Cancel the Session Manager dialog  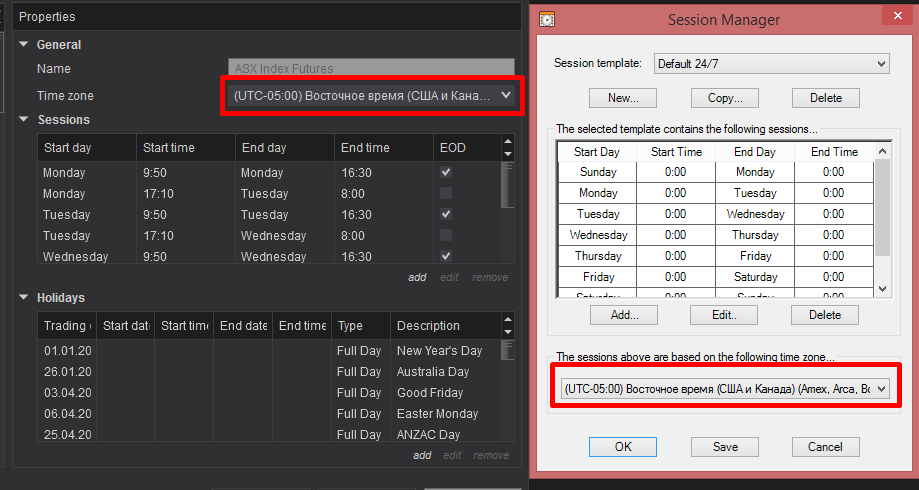(826, 447)
